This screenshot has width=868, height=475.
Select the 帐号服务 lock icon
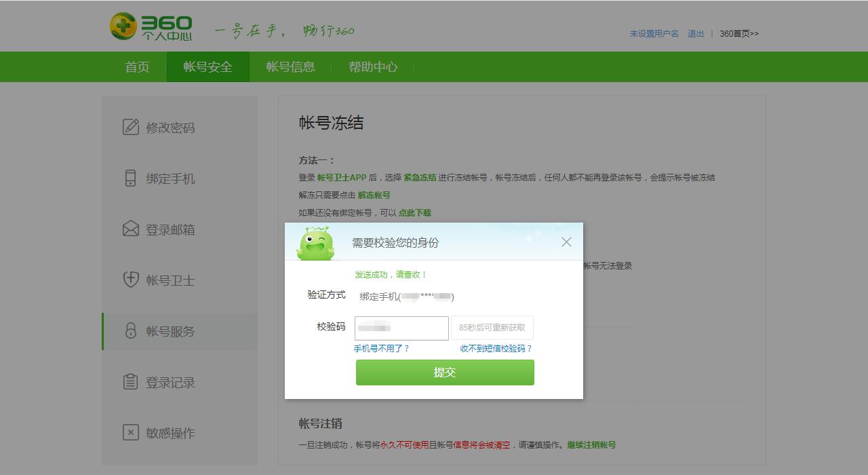pos(130,331)
